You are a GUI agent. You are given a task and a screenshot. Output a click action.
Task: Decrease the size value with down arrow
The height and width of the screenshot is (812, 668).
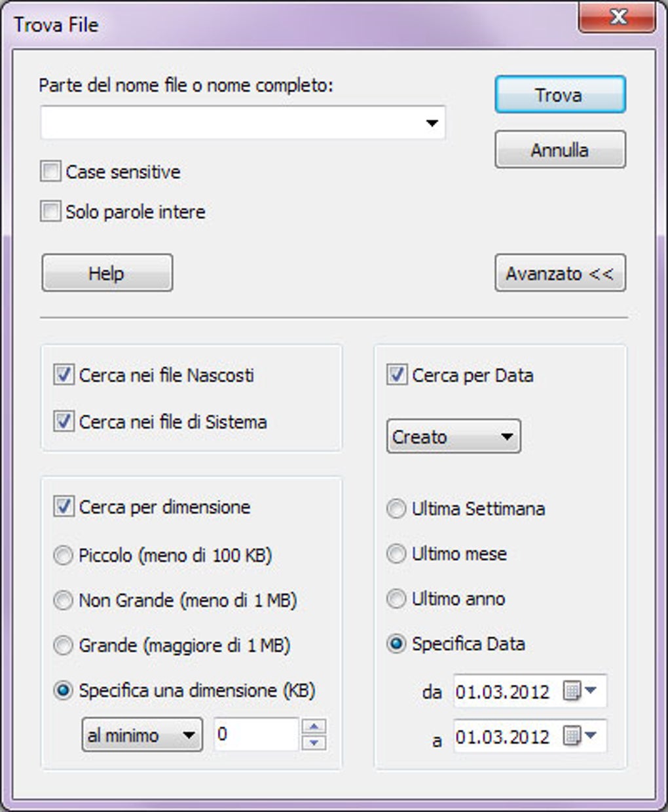pyautogui.click(x=314, y=743)
